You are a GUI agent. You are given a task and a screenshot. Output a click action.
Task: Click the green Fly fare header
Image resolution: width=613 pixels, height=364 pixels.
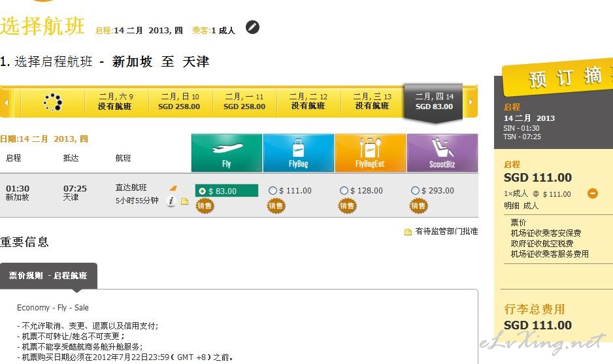(227, 153)
